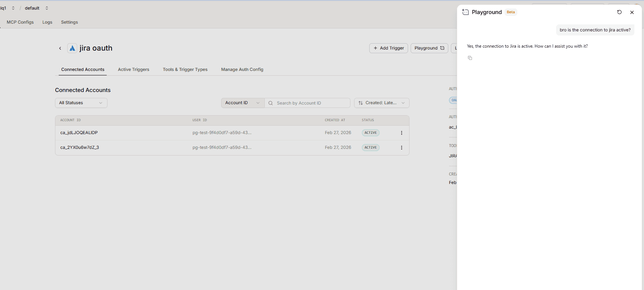Click the Feb 27, 2026 date for ca_jdLJOQEALIDP
This screenshot has width=644, height=290.
[x=338, y=133]
